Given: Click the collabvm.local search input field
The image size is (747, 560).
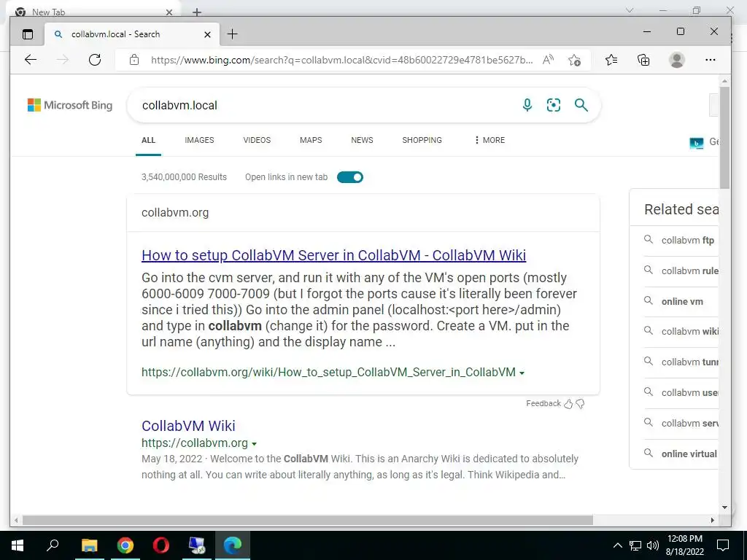Looking at the screenshot, I should tap(324, 105).
